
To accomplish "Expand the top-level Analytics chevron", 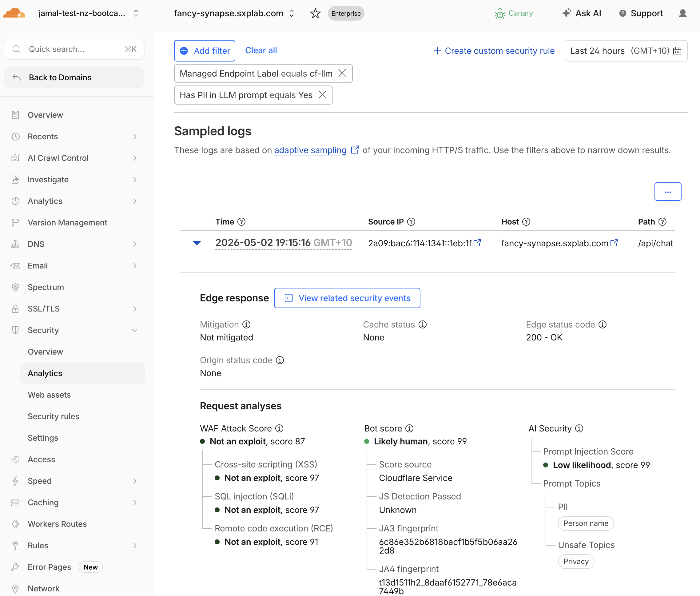I will pos(135,201).
